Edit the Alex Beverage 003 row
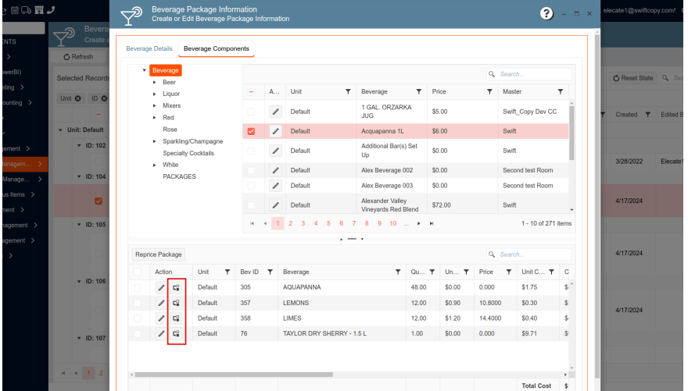688x391 pixels. pos(275,186)
